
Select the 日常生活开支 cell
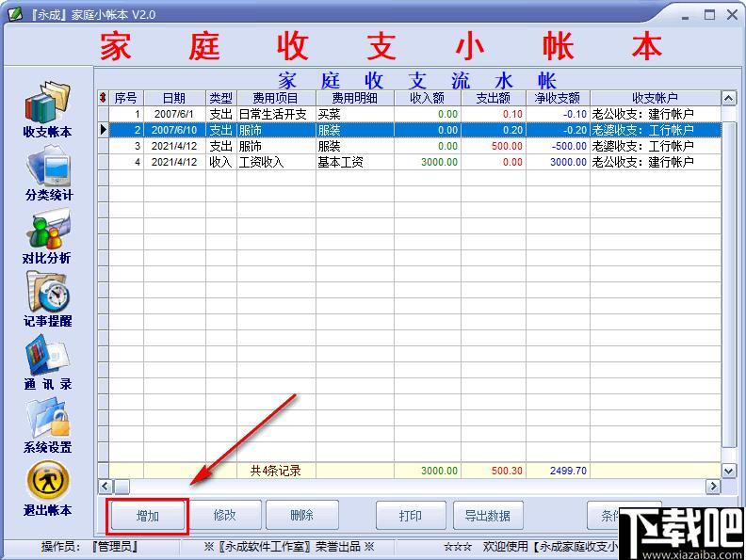pyautogui.click(x=276, y=114)
